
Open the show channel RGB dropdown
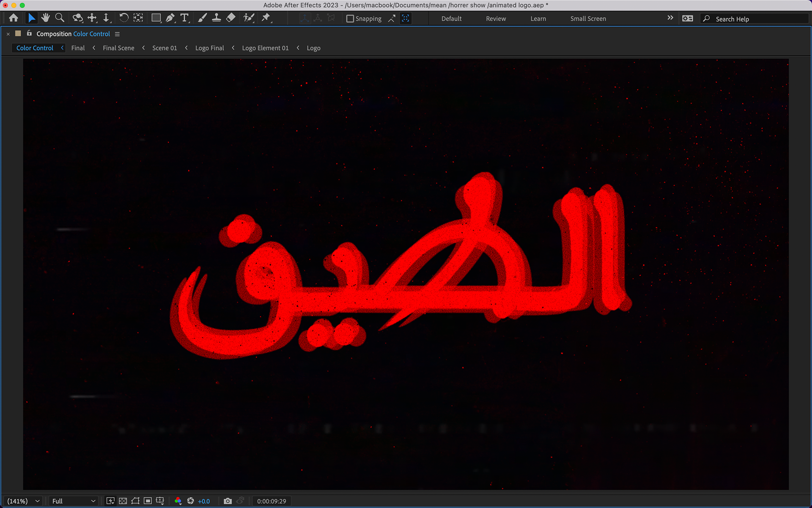(178, 501)
